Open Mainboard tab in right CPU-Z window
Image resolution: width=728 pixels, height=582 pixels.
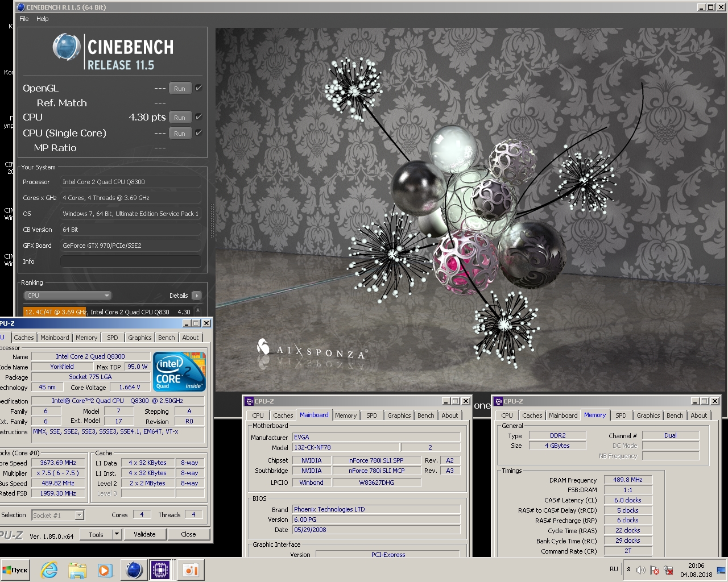(563, 415)
